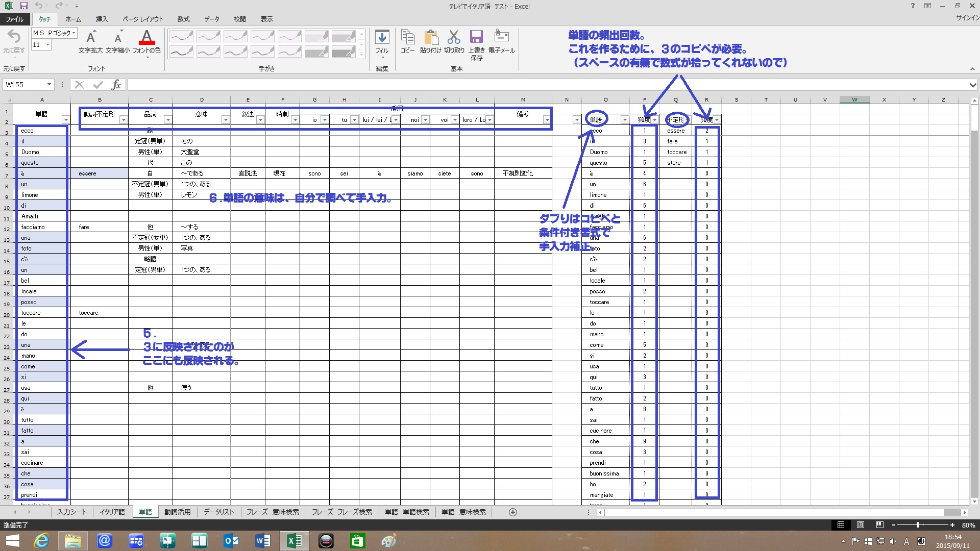Click the Enlarge Text (文字拡大) icon
Viewport: 980px width, 551px height.
pos(91,38)
